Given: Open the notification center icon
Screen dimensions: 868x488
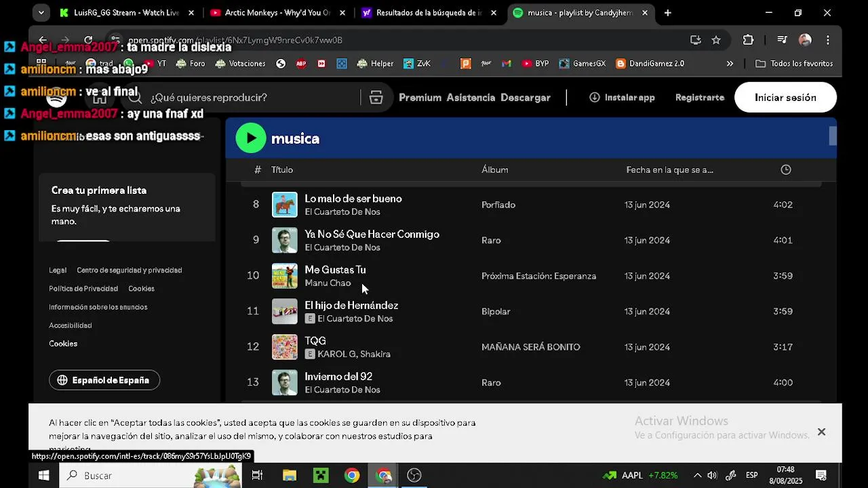Looking at the screenshot, I should pos(821,475).
